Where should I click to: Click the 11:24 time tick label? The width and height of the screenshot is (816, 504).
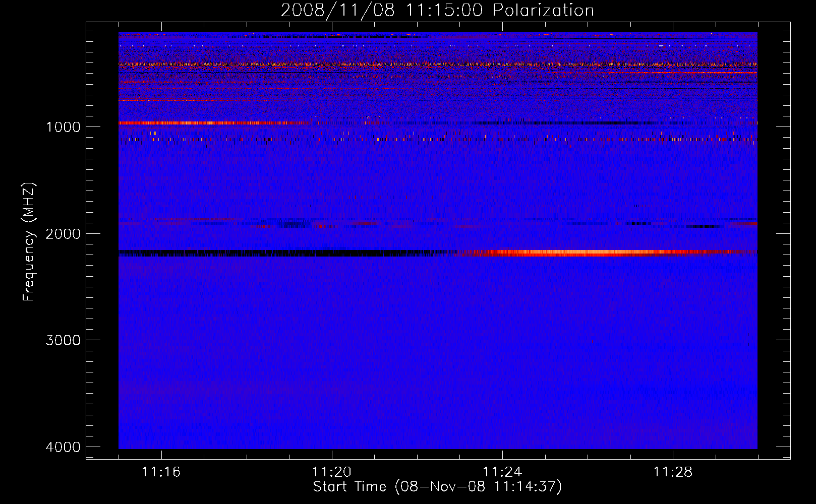502,472
